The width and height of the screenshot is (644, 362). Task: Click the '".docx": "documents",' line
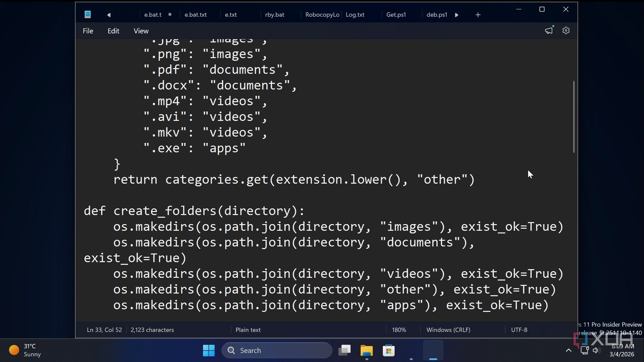220,85
